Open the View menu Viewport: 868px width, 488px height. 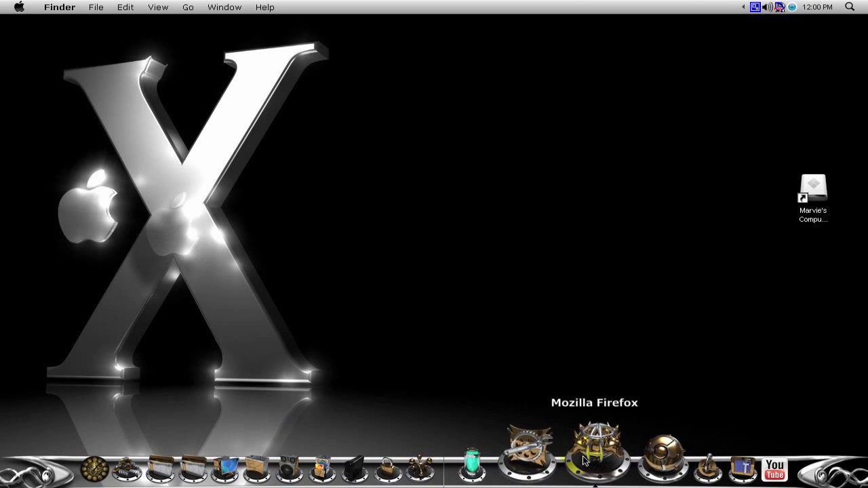coord(158,7)
